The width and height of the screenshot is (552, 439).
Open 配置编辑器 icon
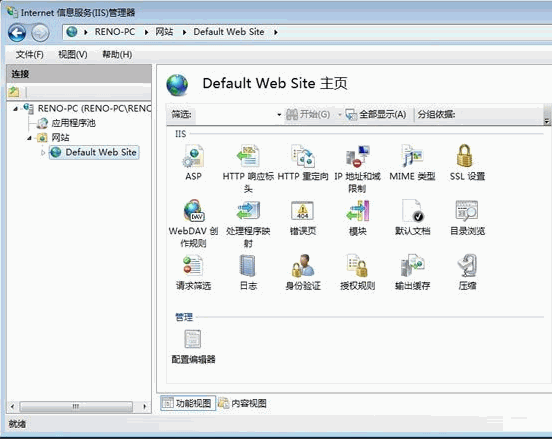click(x=193, y=339)
